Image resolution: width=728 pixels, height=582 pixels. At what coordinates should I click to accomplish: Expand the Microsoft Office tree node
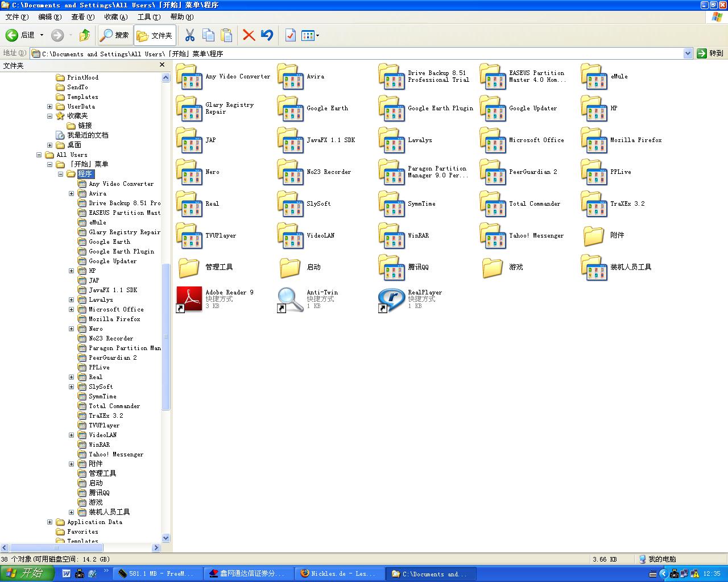[71, 309]
